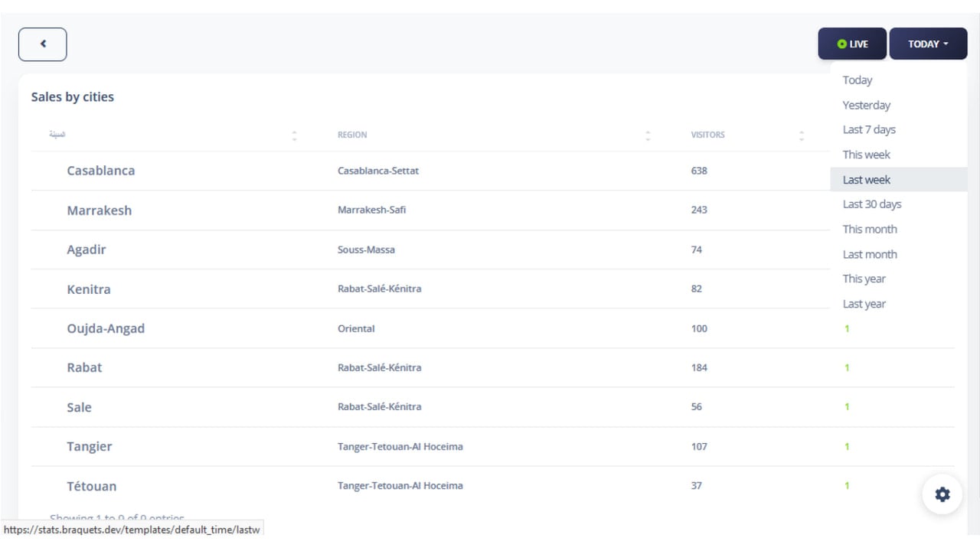The width and height of the screenshot is (980, 551).
Task: Click the Souss-Massa region cell
Action: coord(366,249)
